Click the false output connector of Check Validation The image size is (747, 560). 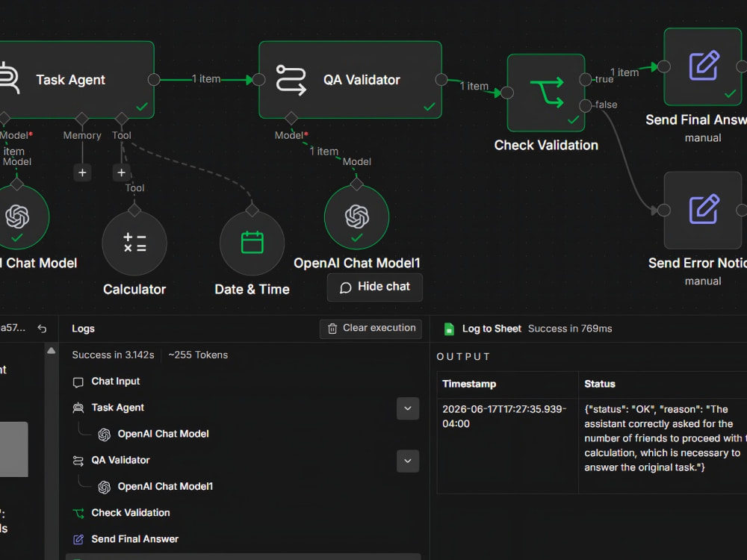point(585,106)
